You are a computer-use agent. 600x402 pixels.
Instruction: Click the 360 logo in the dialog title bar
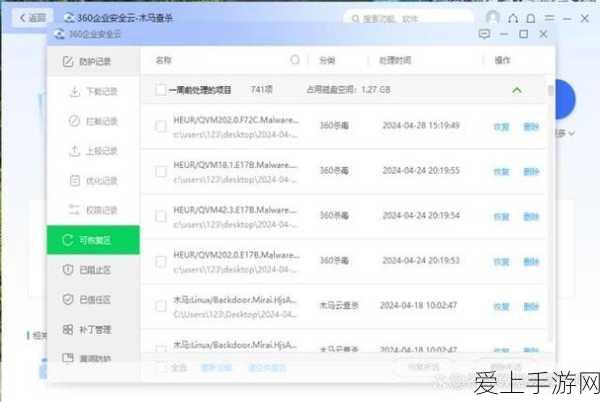[60, 34]
